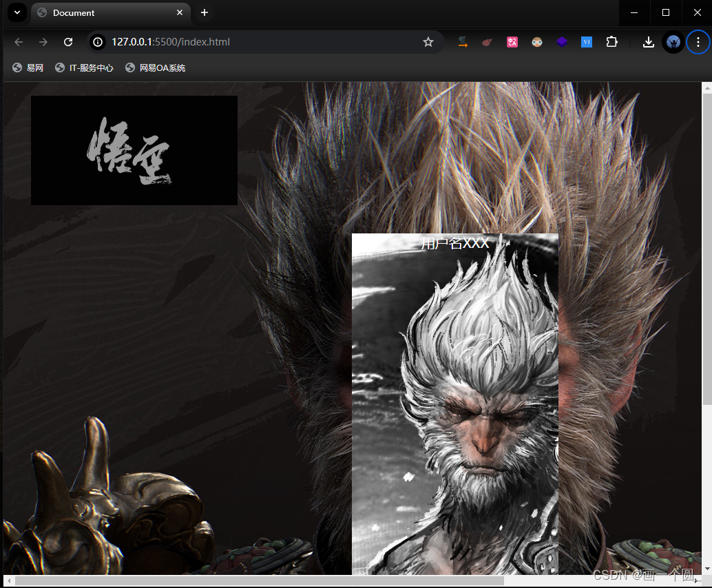The height and width of the screenshot is (588, 712).
Task: Open a new tab with plus button
Action: (x=205, y=12)
